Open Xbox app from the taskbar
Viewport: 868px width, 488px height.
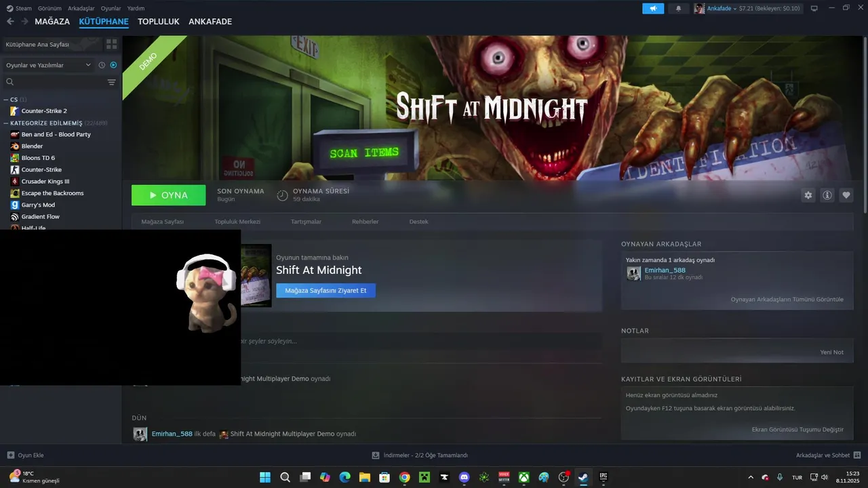pyautogui.click(x=524, y=477)
